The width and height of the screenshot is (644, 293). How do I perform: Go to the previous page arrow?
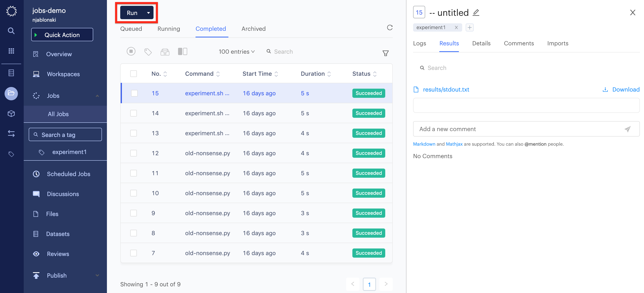(353, 284)
